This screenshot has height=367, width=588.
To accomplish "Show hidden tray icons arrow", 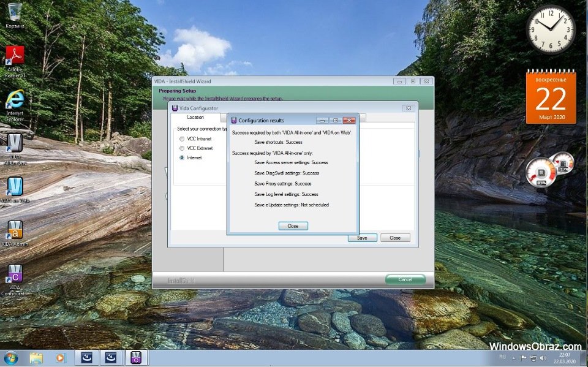I will 514,358.
